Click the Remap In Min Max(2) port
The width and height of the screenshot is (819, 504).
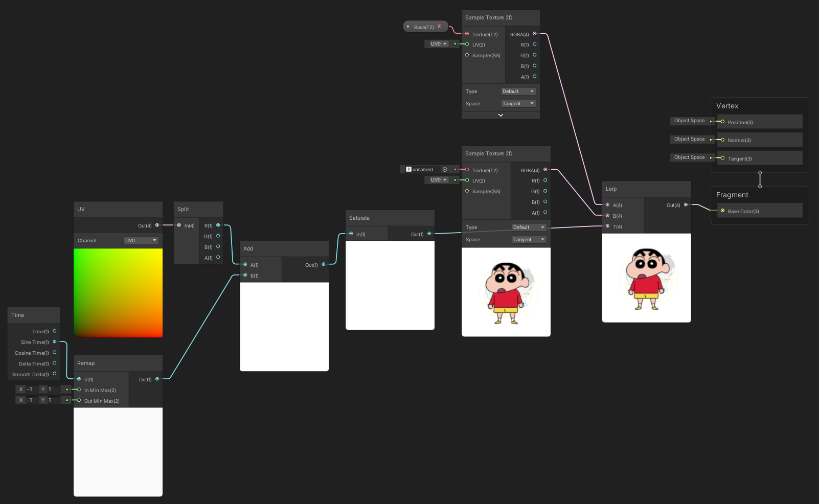tap(79, 390)
